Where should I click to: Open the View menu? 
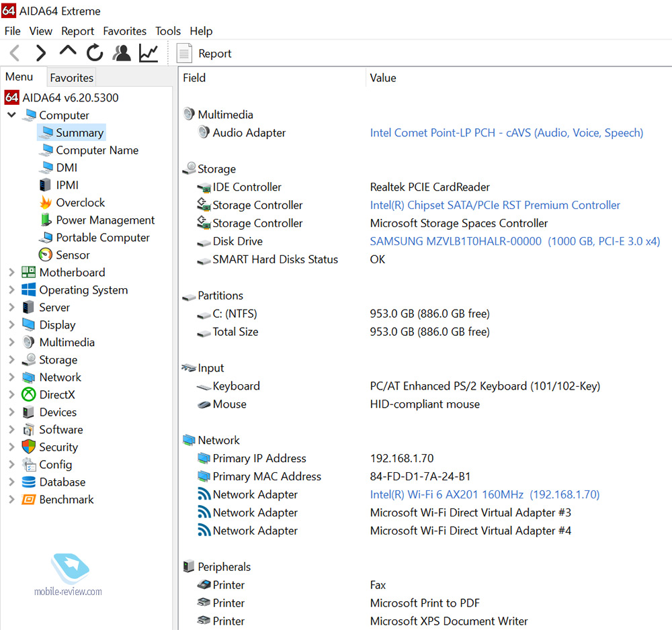41,32
